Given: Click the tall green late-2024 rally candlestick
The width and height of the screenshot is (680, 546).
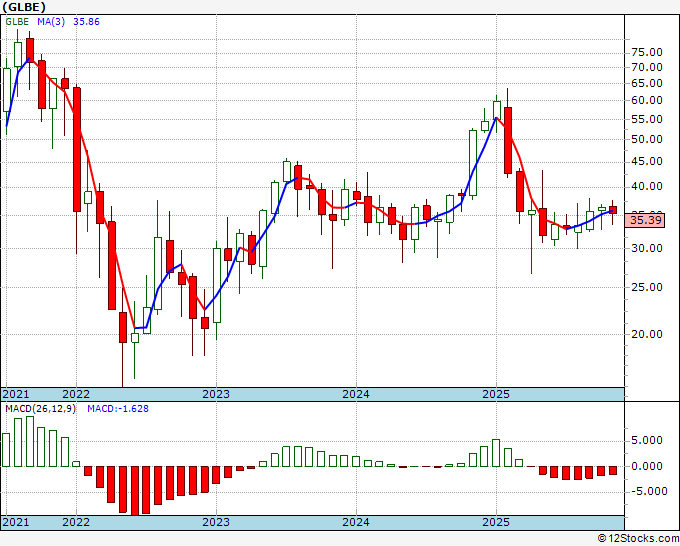Looking at the screenshot, I should [x=473, y=163].
